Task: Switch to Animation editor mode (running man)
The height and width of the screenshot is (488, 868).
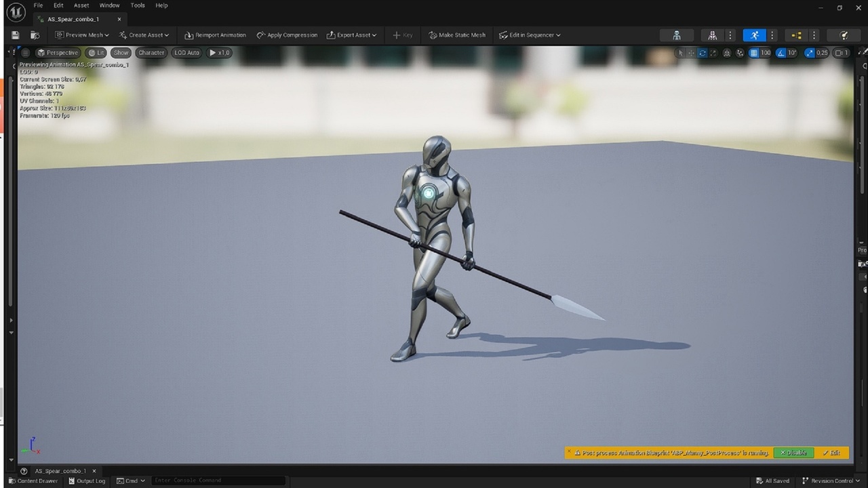Action: pos(754,35)
